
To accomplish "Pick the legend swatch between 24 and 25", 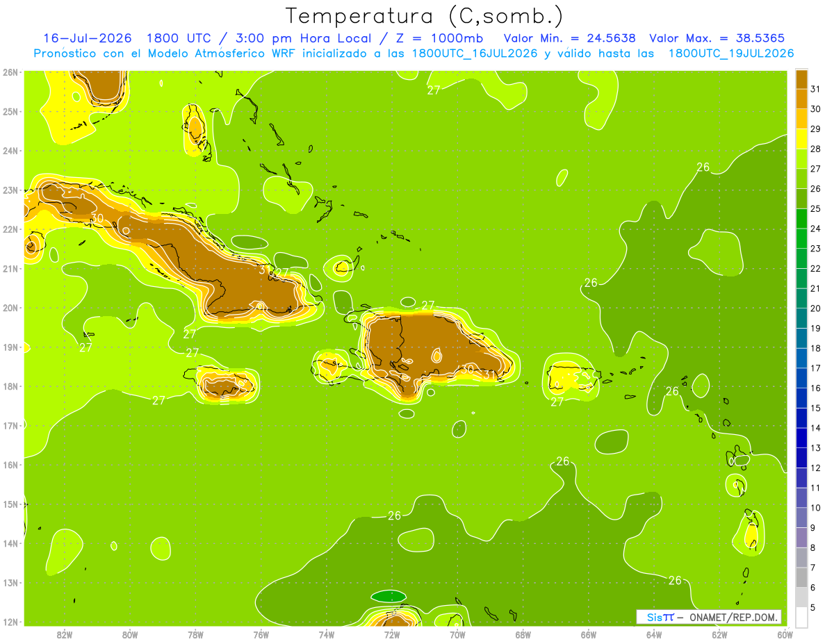I will click(801, 219).
